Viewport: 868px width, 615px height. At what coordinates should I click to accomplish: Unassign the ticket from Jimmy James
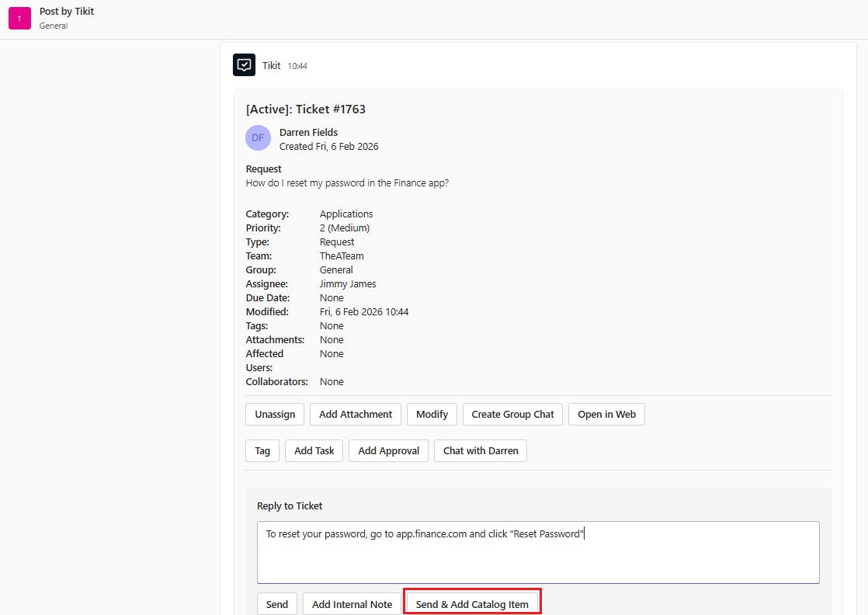[x=275, y=414]
